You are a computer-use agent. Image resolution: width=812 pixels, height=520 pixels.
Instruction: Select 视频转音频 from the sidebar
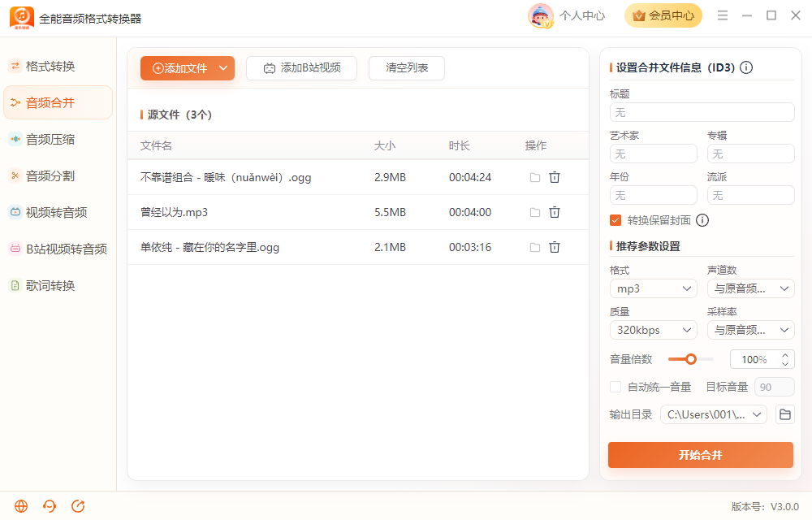(x=58, y=212)
